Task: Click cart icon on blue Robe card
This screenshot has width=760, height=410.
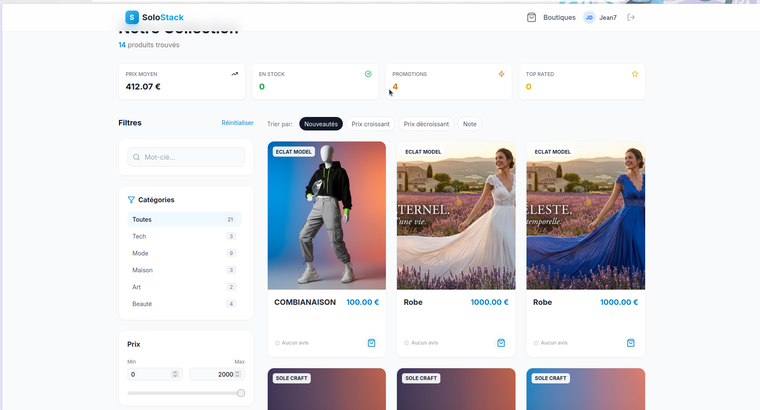Action: coord(631,342)
